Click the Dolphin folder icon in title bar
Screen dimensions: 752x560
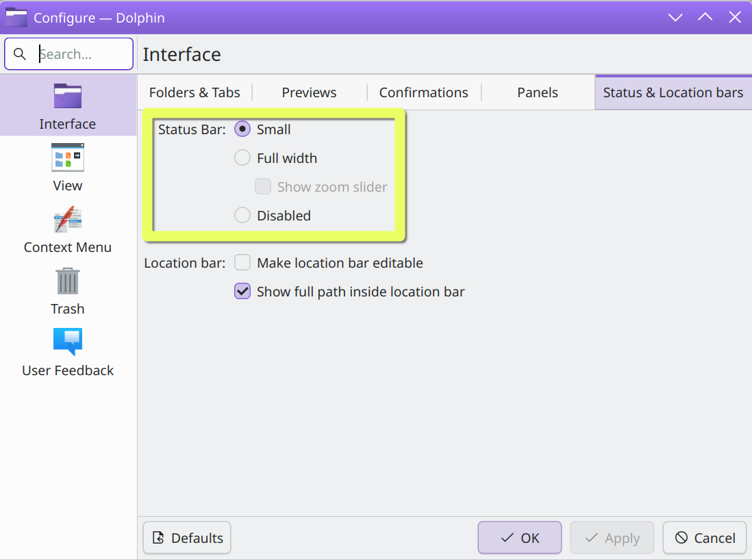16,18
